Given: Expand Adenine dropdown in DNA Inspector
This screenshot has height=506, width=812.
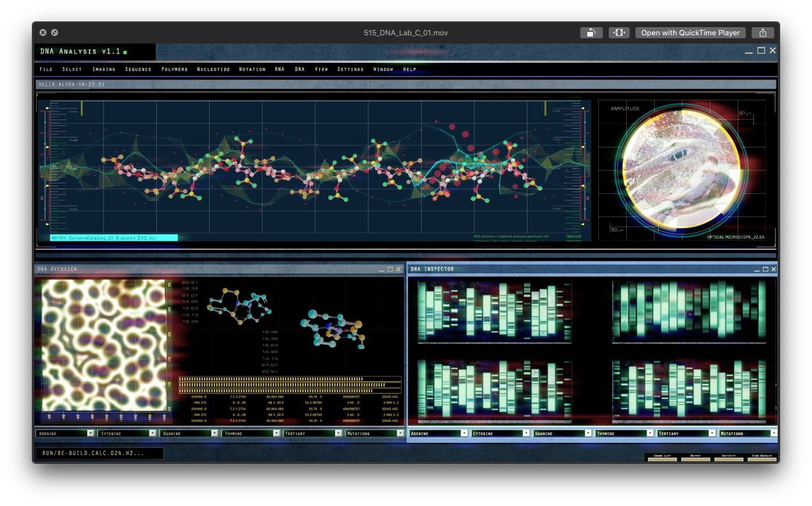Looking at the screenshot, I should click(x=464, y=433).
